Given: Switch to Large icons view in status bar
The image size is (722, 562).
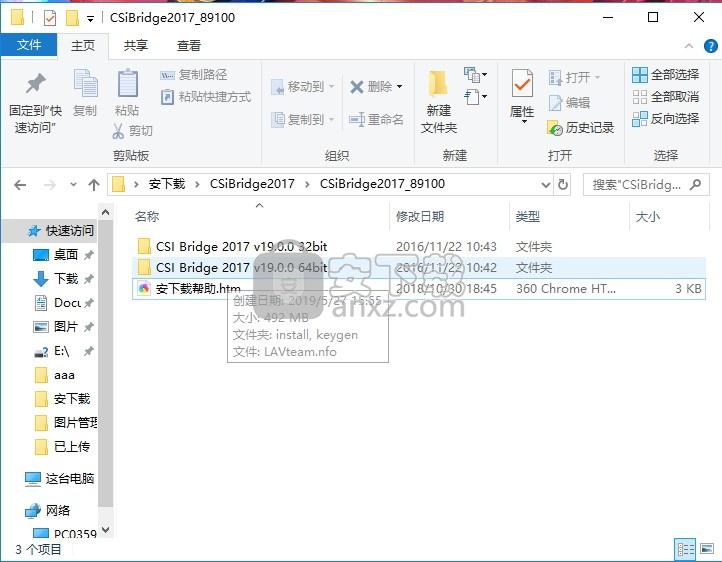Looking at the screenshot, I should [707, 549].
